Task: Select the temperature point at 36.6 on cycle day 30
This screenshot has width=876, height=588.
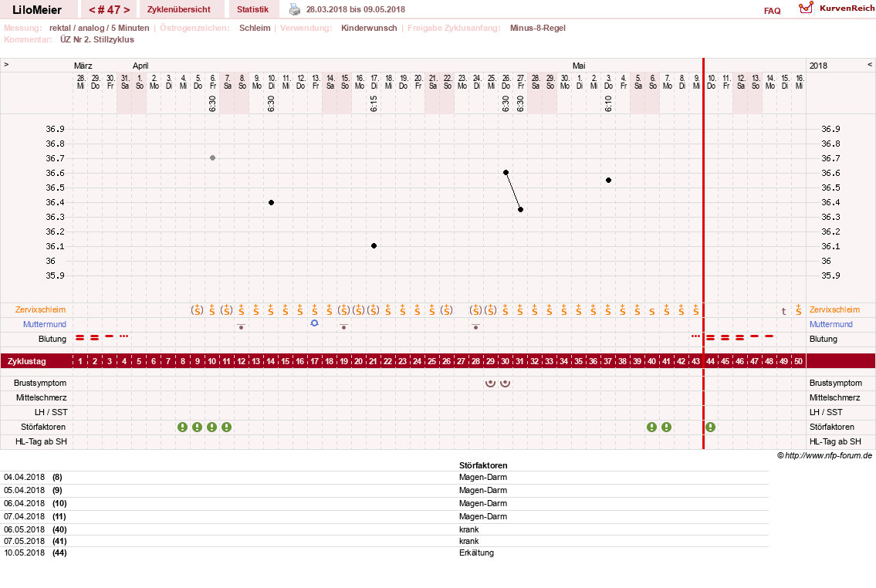Action: pyautogui.click(x=506, y=173)
